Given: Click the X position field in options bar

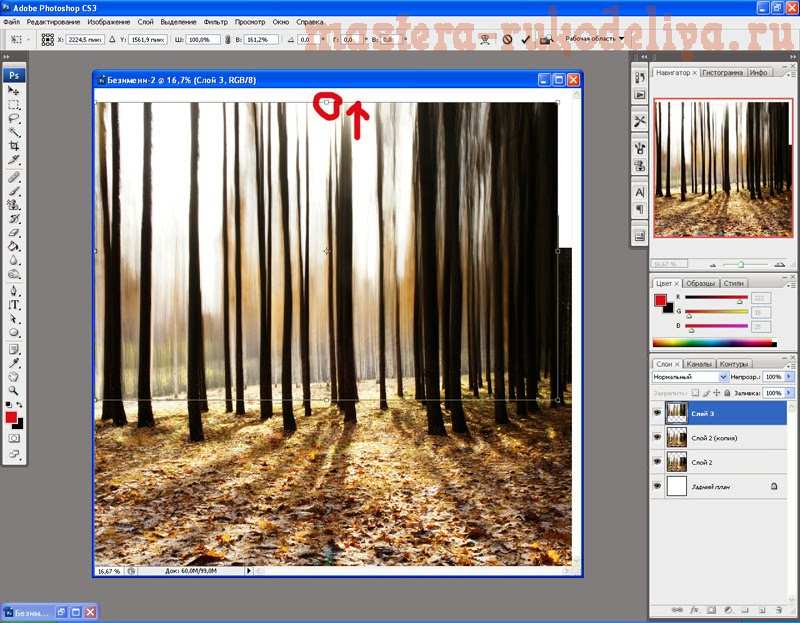Looking at the screenshot, I should [x=85, y=39].
